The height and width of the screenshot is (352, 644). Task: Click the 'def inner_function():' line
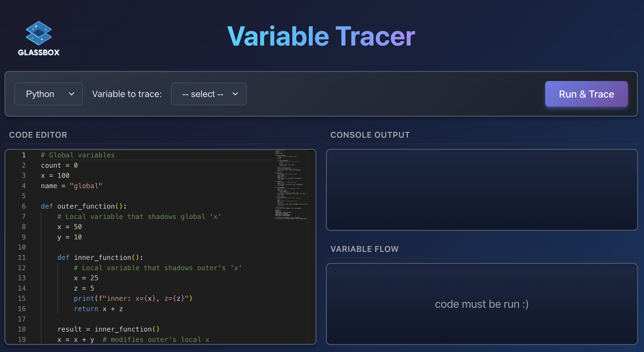tap(100, 258)
